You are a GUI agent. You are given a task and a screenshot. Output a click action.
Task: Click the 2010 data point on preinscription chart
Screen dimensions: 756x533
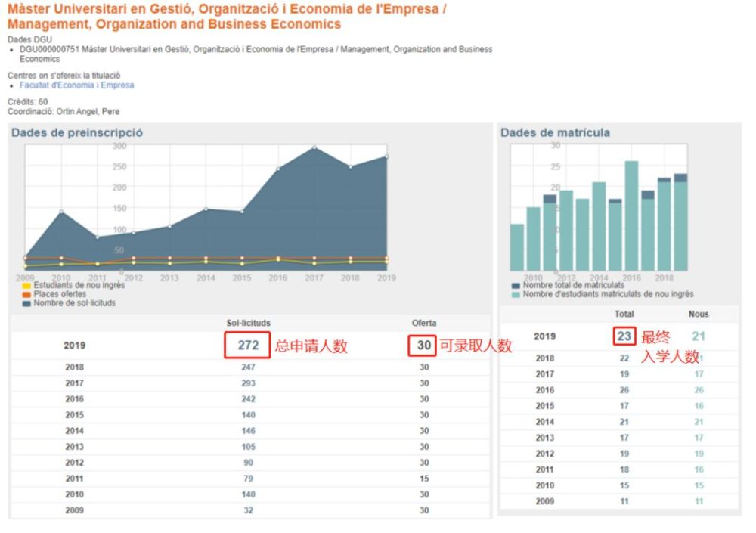pyautogui.click(x=61, y=212)
